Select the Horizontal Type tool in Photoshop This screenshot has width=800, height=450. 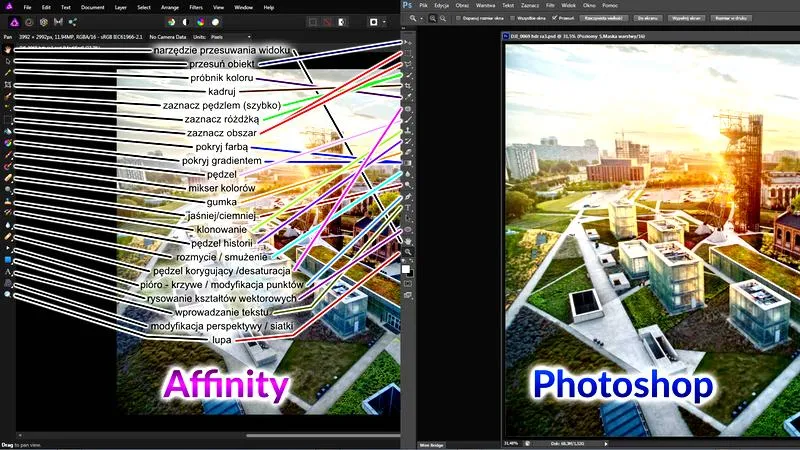pos(408,208)
